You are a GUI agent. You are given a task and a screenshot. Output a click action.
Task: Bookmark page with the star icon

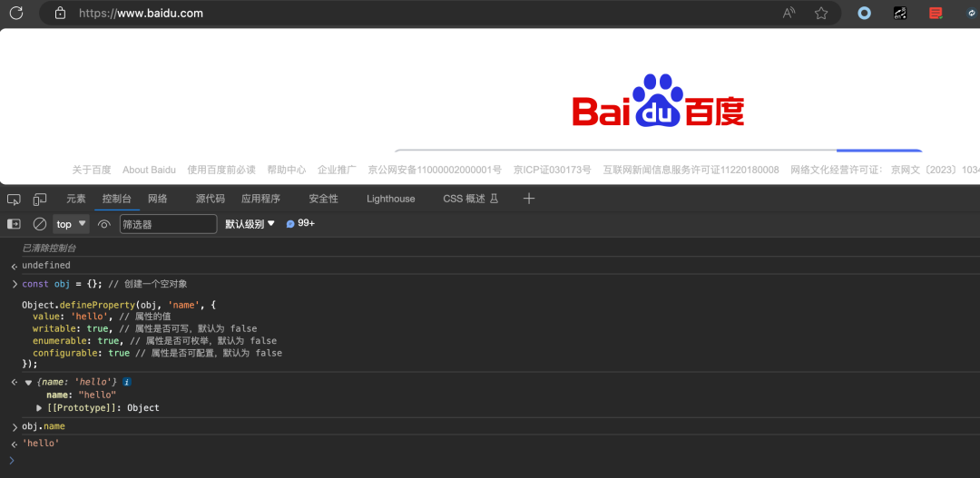point(821,13)
